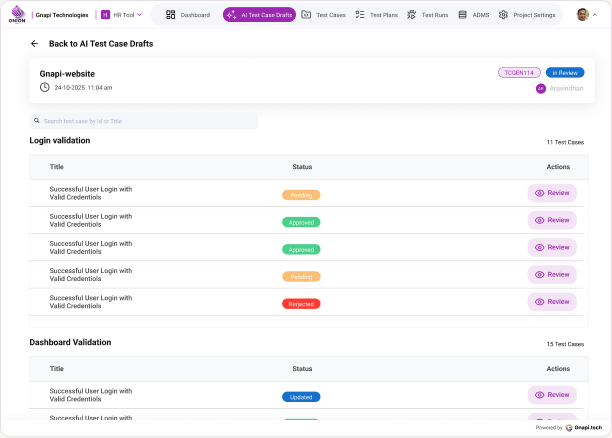This screenshot has width=612, height=438.
Task: Click Back to AI Test Case Drafts
Action: [101, 44]
